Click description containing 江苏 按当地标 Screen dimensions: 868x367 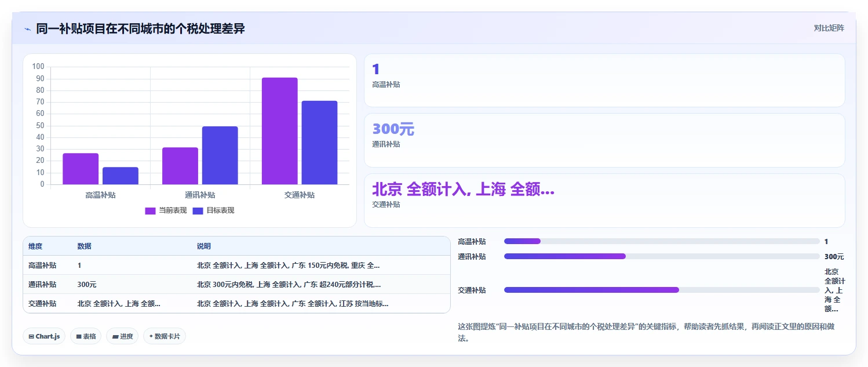(x=293, y=303)
